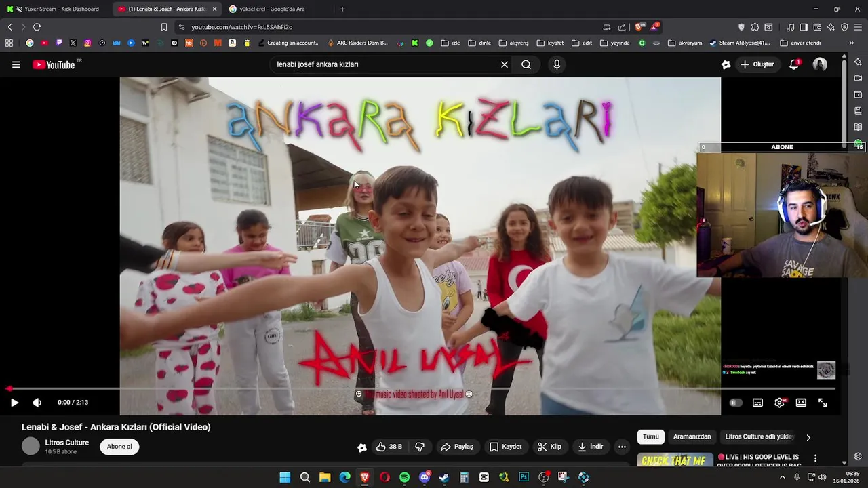Switch the player to theater mode

click(x=801, y=403)
